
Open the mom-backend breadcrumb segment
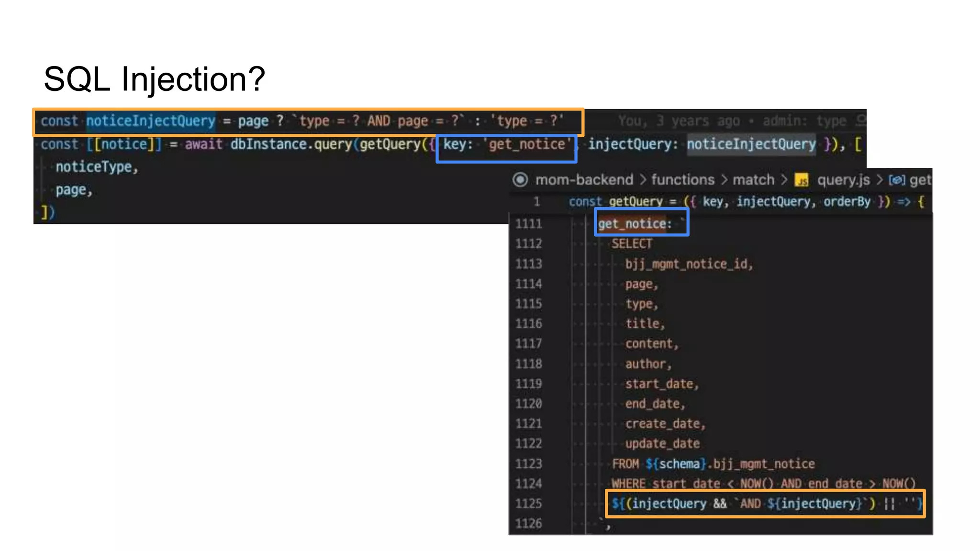click(x=584, y=180)
